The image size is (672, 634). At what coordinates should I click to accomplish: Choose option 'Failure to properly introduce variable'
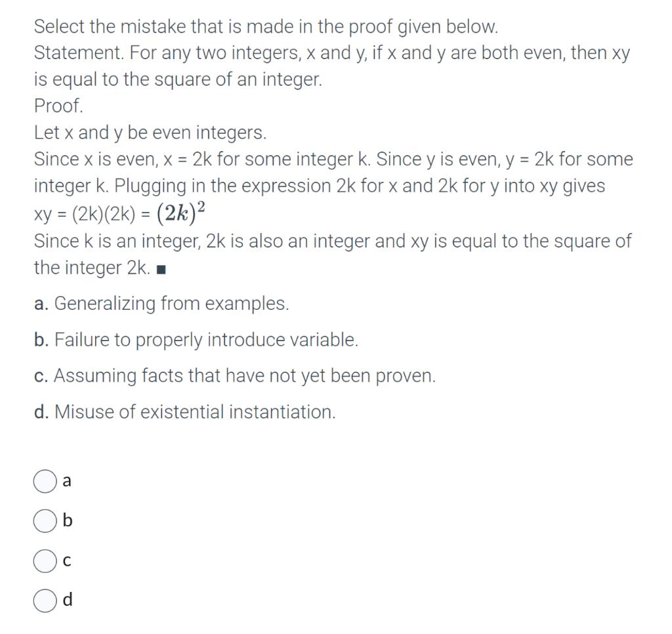[x=195, y=340]
